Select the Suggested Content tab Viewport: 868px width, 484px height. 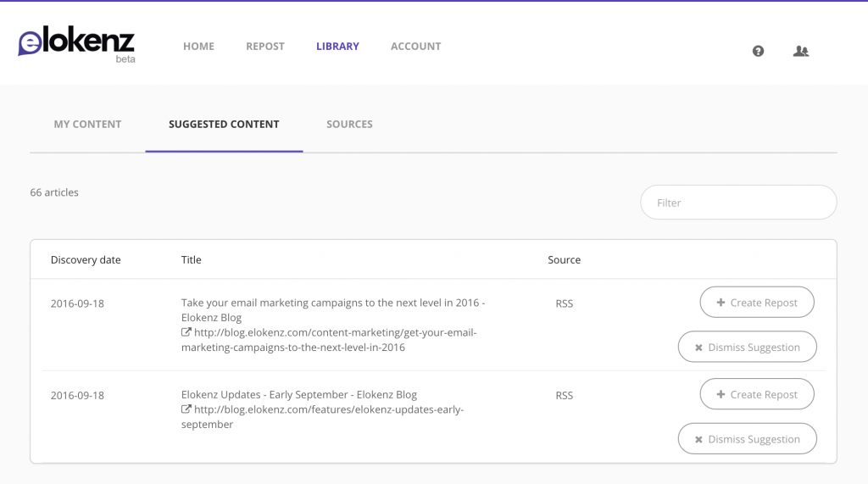[x=224, y=125]
